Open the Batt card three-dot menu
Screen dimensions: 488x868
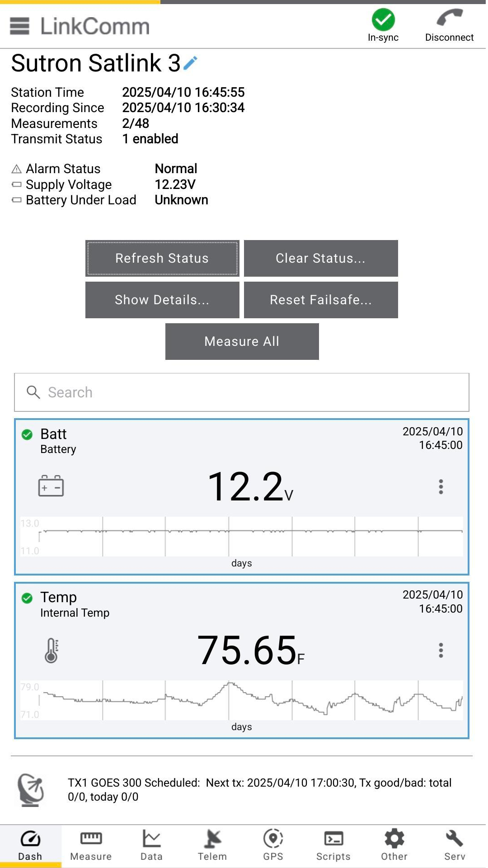pos(441,487)
